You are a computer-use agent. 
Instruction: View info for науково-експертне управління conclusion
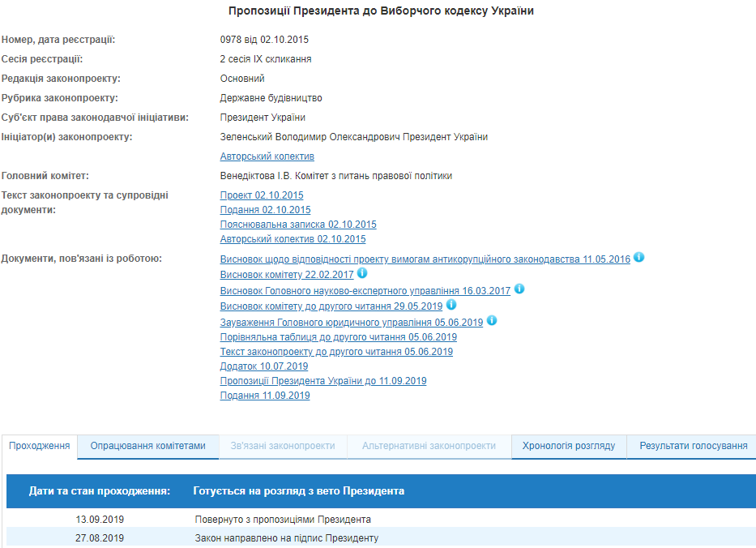519,289
